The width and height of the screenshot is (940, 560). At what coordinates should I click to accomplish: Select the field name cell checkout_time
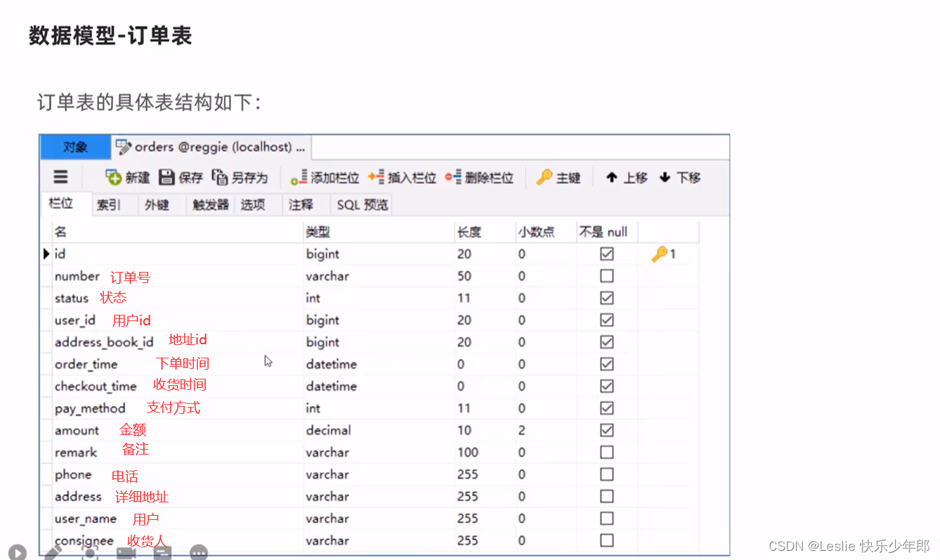177,386
